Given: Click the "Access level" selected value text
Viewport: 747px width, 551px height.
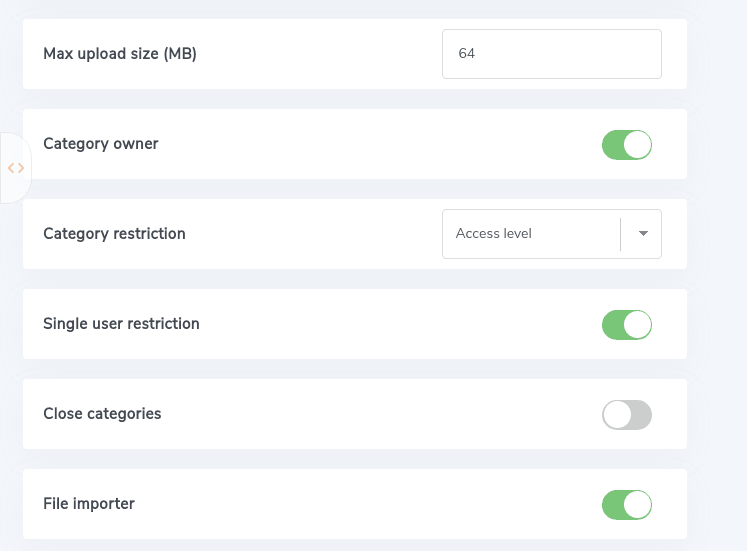Looking at the screenshot, I should click(x=494, y=234).
